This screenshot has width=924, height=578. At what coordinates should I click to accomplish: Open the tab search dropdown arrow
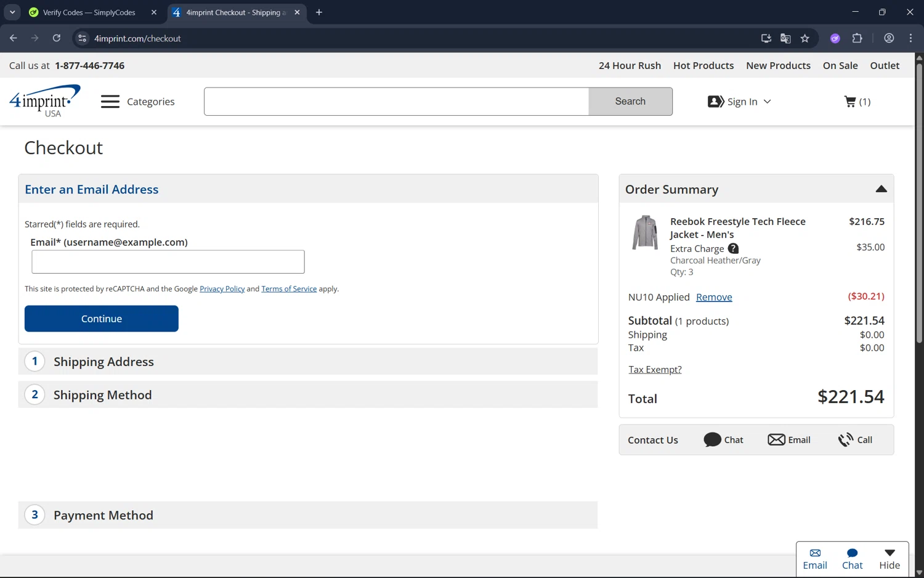12,12
